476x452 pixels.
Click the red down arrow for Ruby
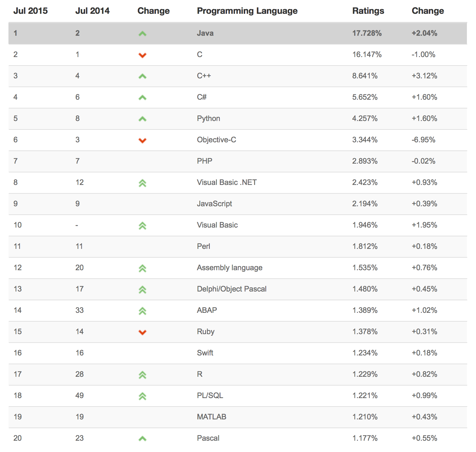[142, 332]
